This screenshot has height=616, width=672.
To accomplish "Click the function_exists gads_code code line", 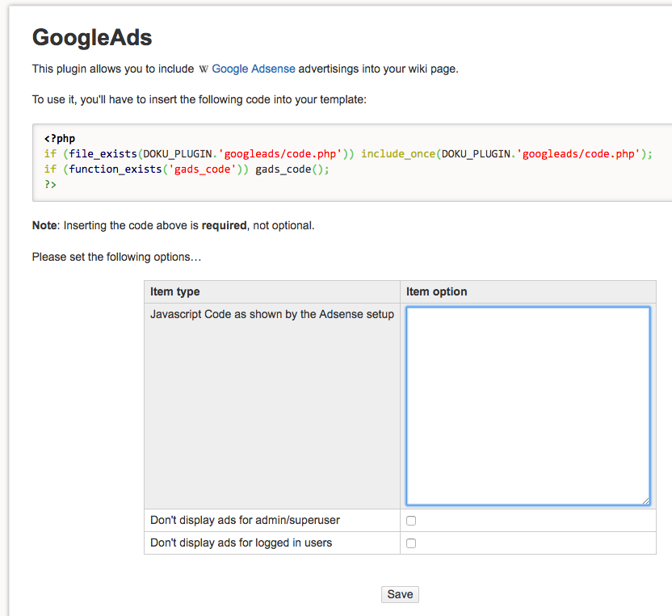I will (x=187, y=170).
